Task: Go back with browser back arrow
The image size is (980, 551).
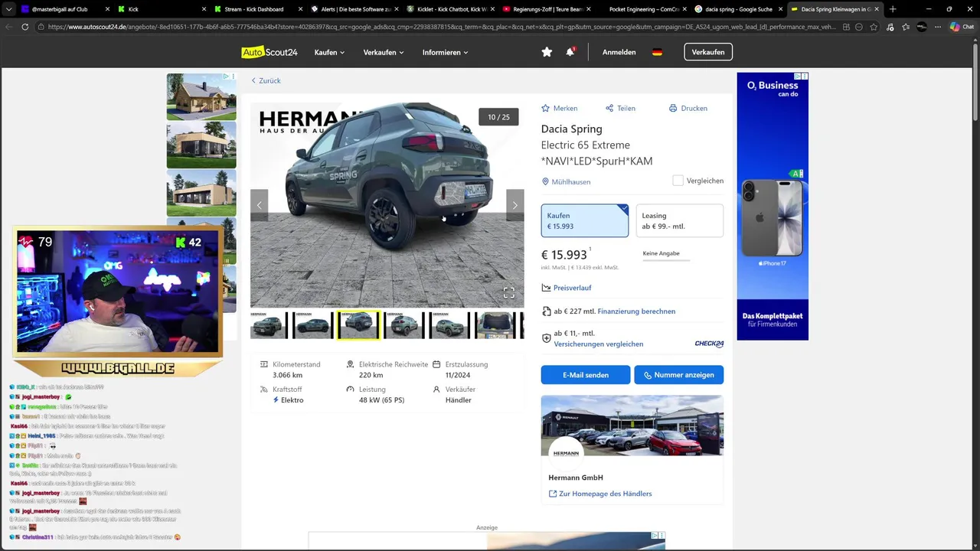Action: (x=8, y=26)
